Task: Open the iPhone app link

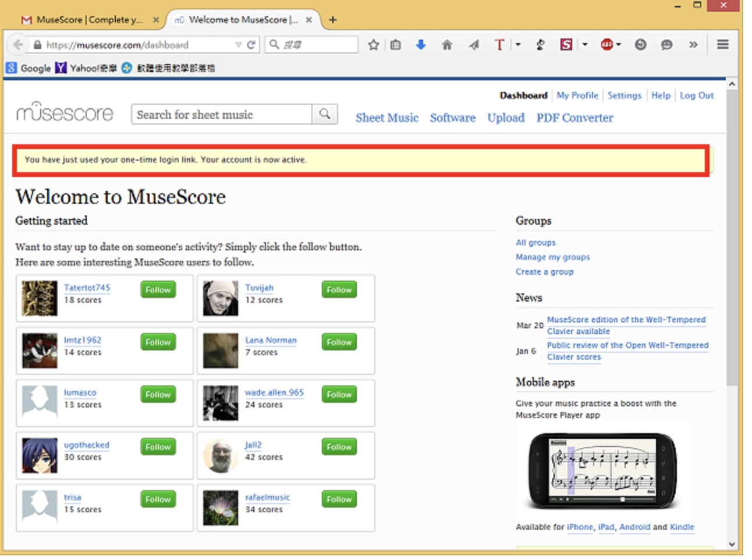Action: (580, 527)
